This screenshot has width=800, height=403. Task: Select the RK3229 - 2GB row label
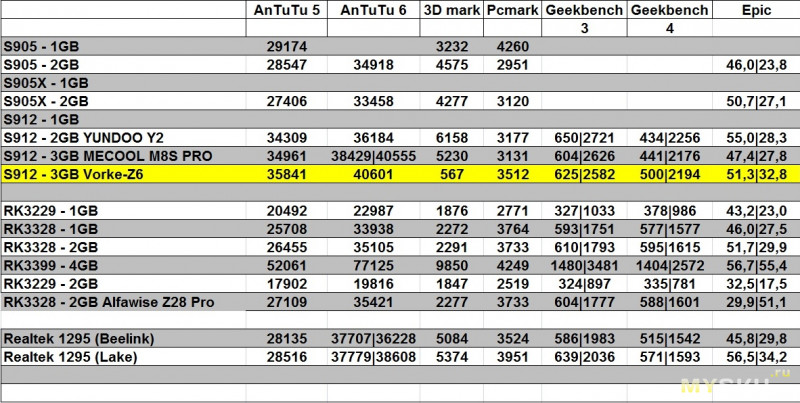(51, 284)
